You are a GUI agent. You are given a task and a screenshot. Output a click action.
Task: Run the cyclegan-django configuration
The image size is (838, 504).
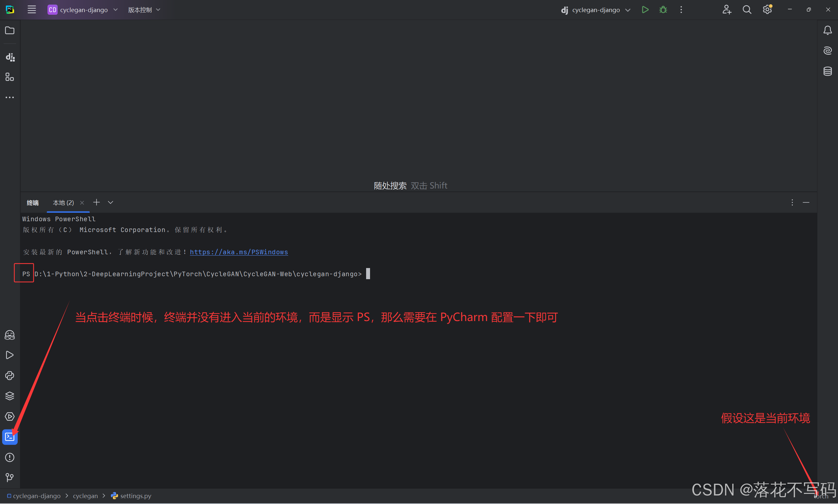[x=645, y=9]
